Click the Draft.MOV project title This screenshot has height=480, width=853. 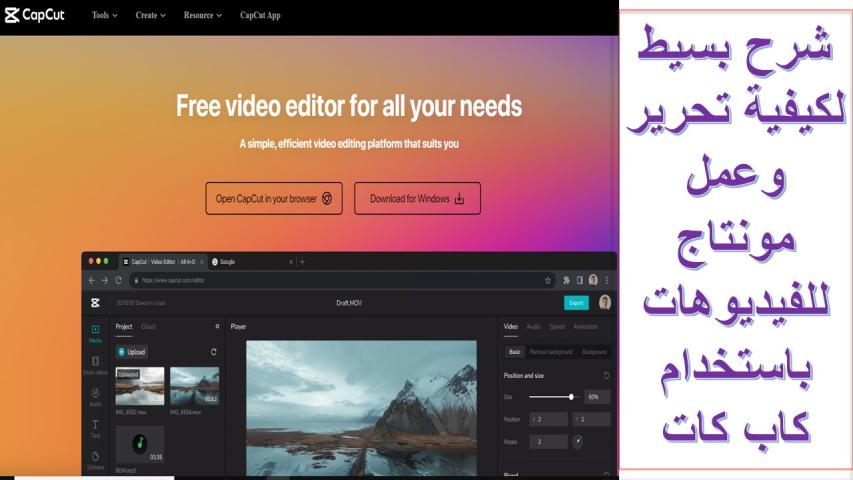point(349,303)
